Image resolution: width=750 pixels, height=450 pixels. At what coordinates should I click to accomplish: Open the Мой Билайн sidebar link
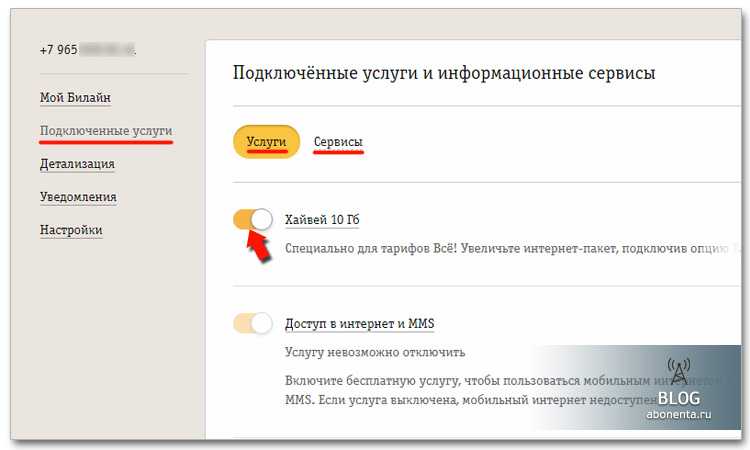75,98
